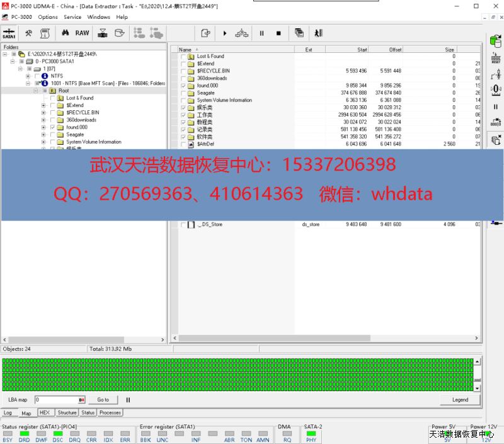504x444 pixels.
Task: Switch to the Structure tab
Action: tap(67, 413)
